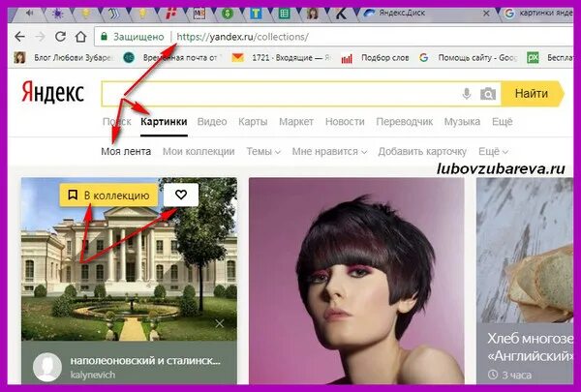Open the Поиск service tab
The image size is (581, 392).
[x=117, y=122]
